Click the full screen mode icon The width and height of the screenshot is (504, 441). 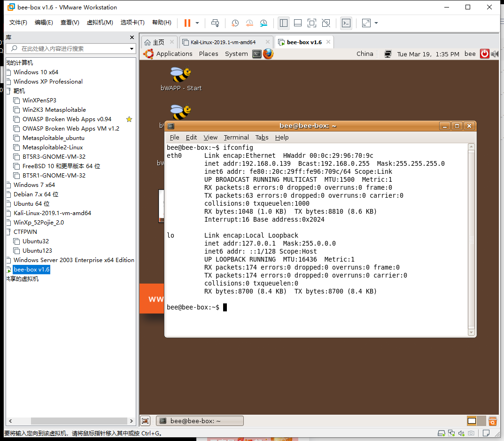(312, 23)
